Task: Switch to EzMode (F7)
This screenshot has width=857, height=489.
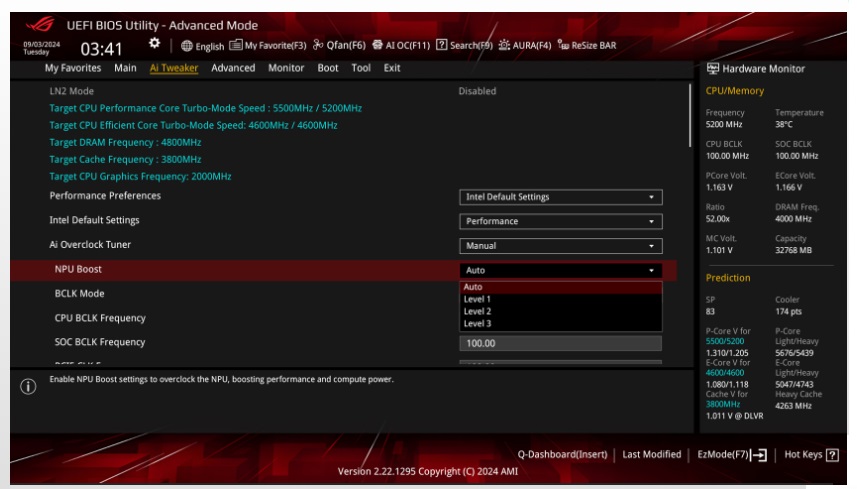Action: pyautogui.click(x=731, y=454)
